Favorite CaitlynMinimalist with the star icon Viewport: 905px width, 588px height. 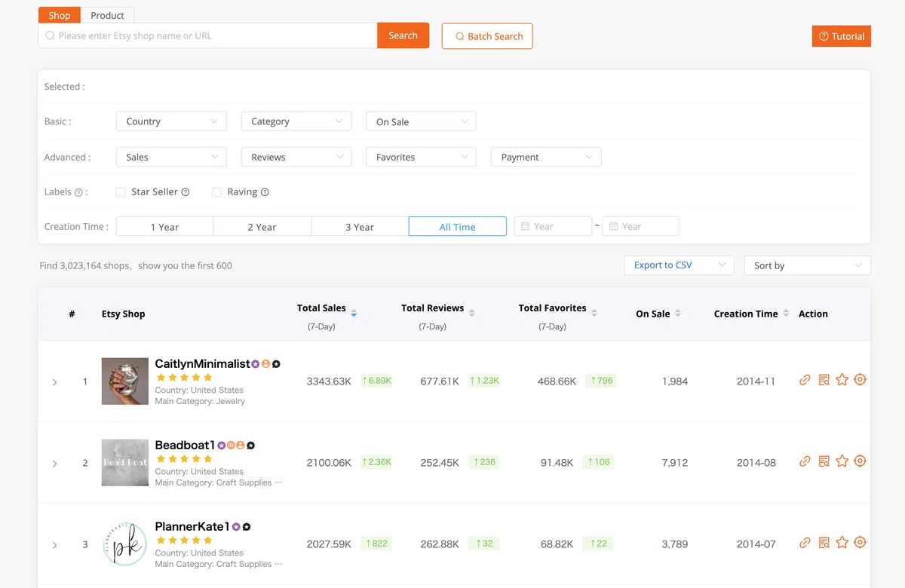pyautogui.click(x=842, y=380)
